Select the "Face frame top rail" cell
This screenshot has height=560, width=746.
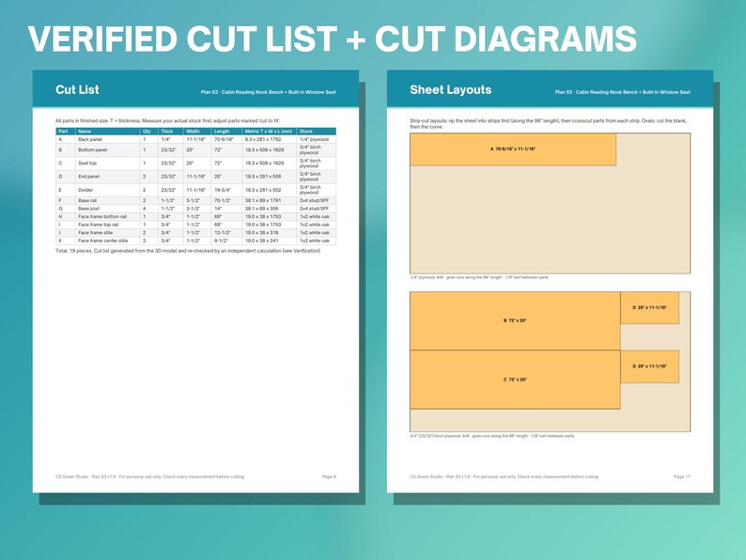(x=99, y=225)
